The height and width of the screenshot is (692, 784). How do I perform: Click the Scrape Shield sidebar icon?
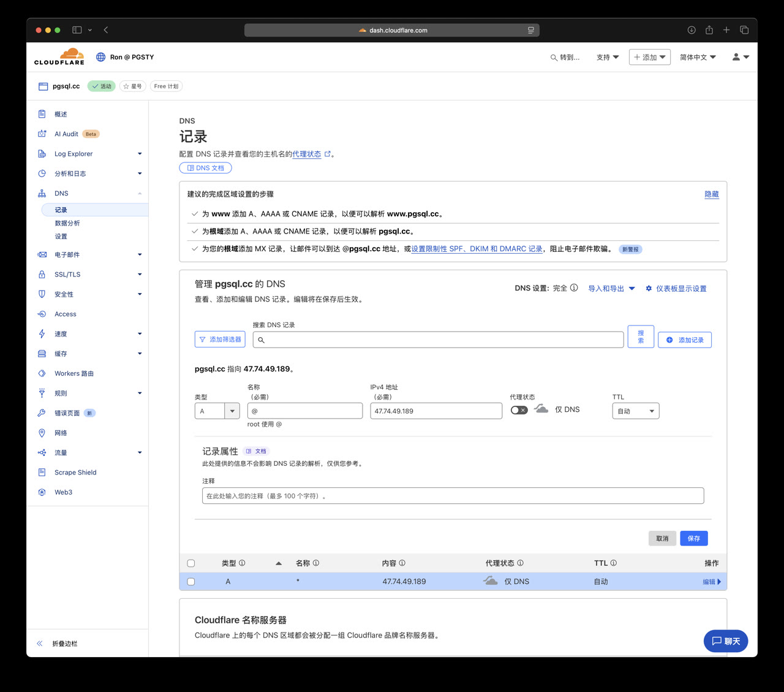pyautogui.click(x=42, y=473)
